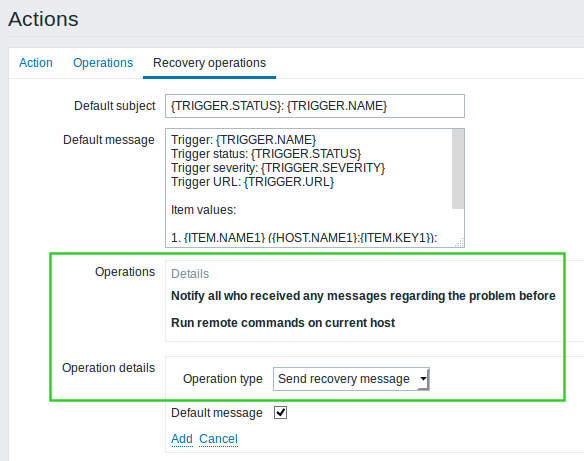Toggle the Default message checkbox

[x=280, y=413]
